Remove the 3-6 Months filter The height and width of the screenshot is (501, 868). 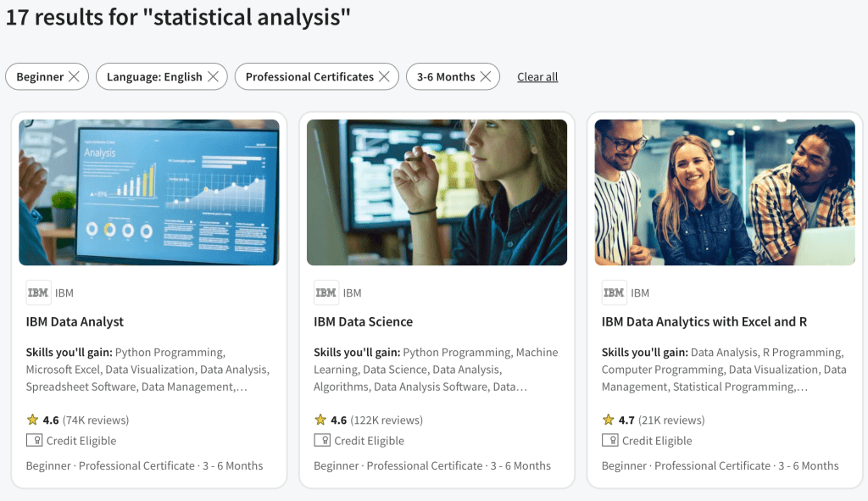[485, 77]
